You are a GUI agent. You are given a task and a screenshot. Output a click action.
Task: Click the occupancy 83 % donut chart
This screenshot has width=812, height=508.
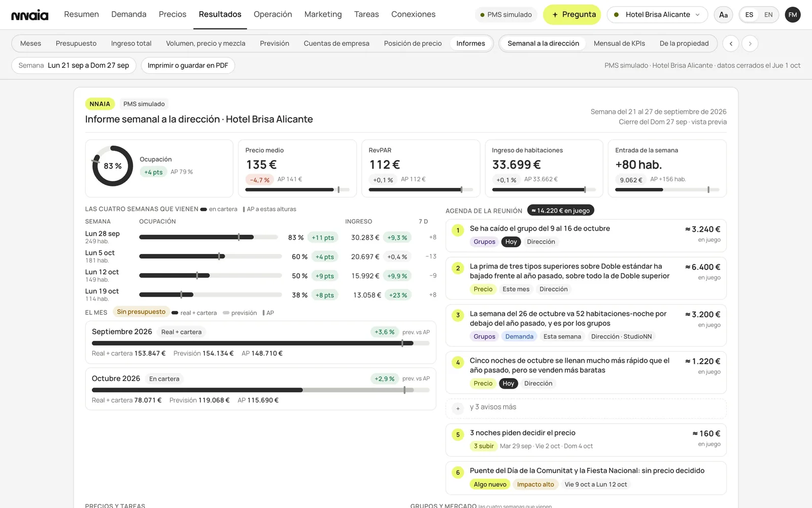coord(113,166)
